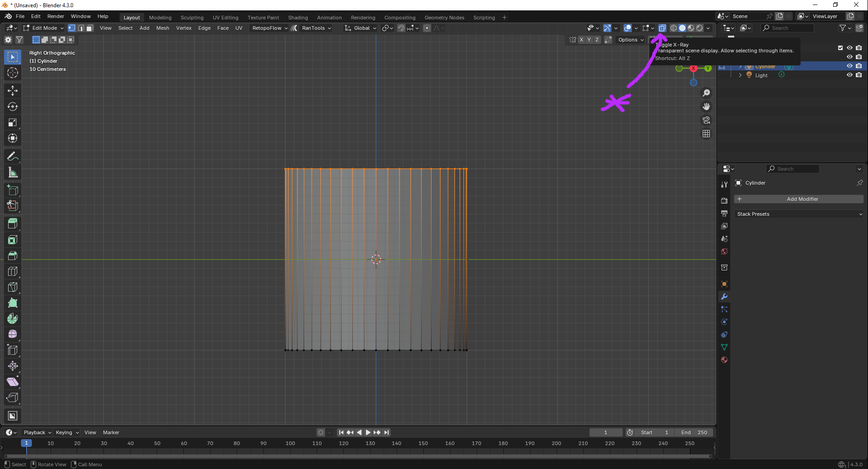Click the outliner Search field
The image size is (868, 469).
(x=787, y=28)
